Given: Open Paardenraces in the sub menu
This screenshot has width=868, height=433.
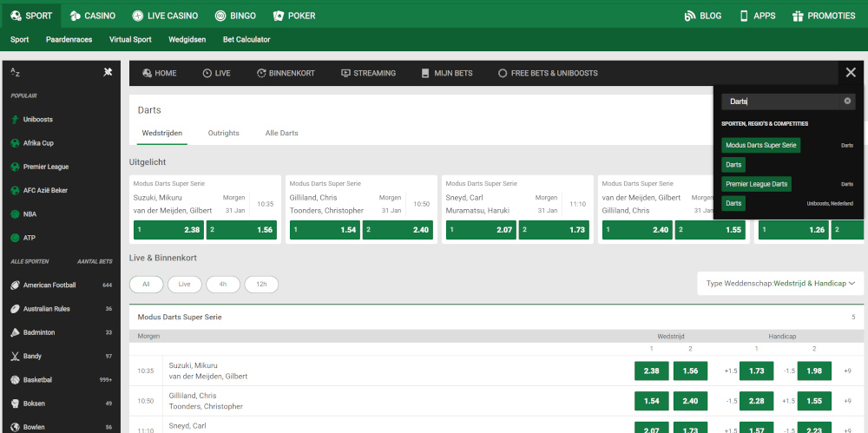Looking at the screenshot, I should (69, 39).
